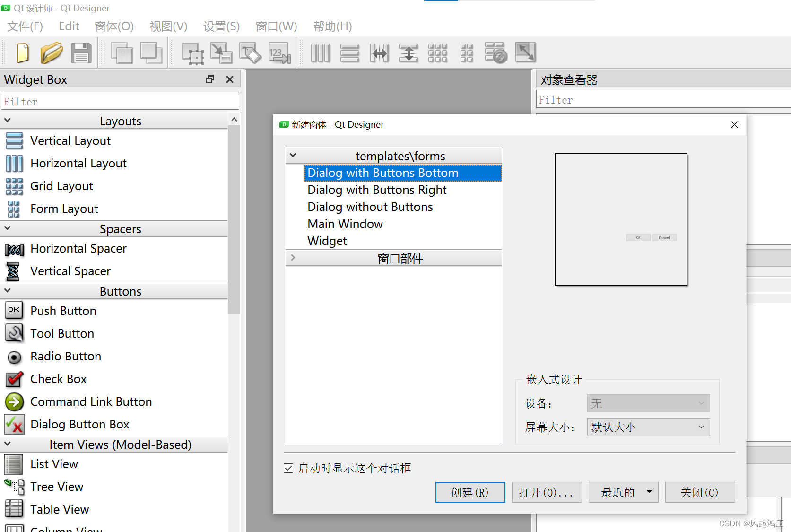The height and width of the screenshot is (532, 791).
Task: Click the Command Link Button arrow icon
Action: [14, 401]
